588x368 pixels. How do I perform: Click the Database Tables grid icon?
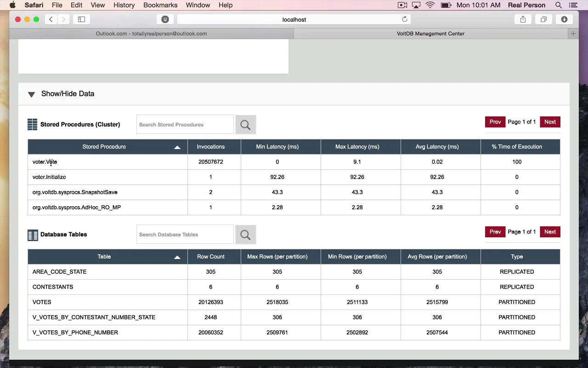coord(33,235)
